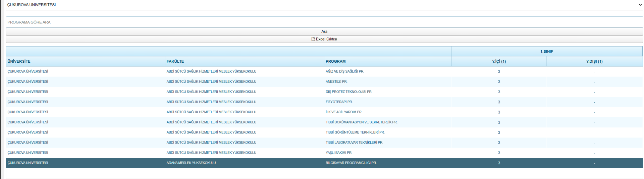Click the Y.DIŞI (1) column header
This screenshot has width=644, height=179.
click(594, 61)
